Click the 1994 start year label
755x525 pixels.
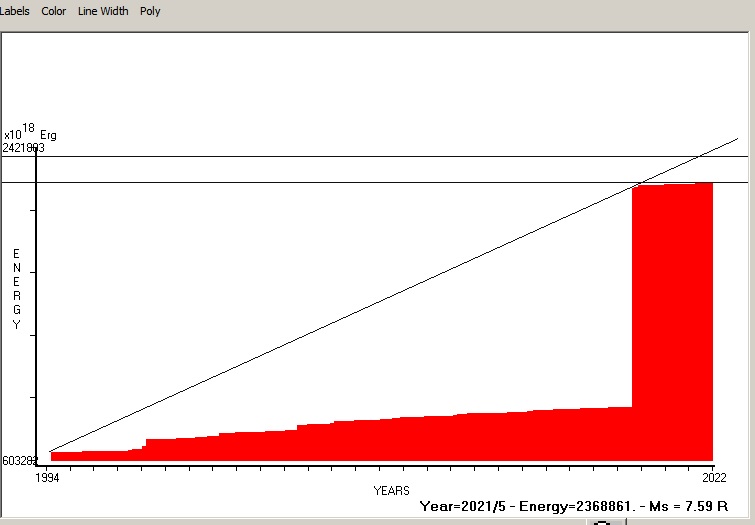[x=46, y=478]
